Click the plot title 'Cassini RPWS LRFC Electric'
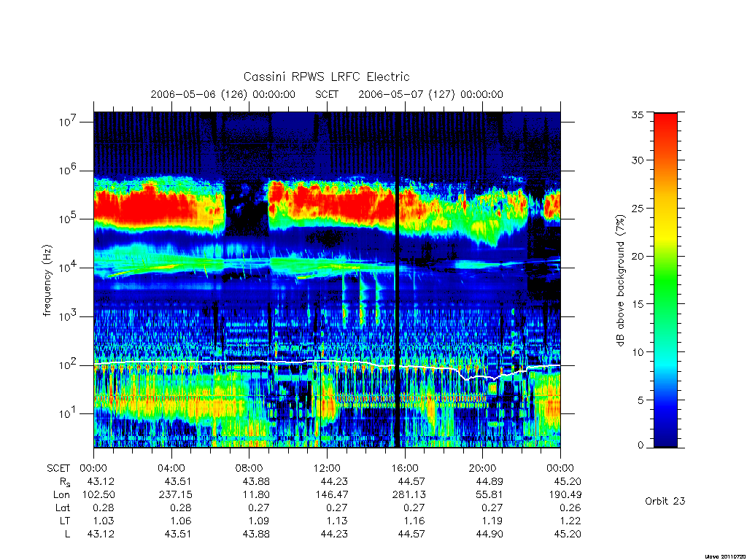Screen dimensions: 747x560 tap(326, 77)
